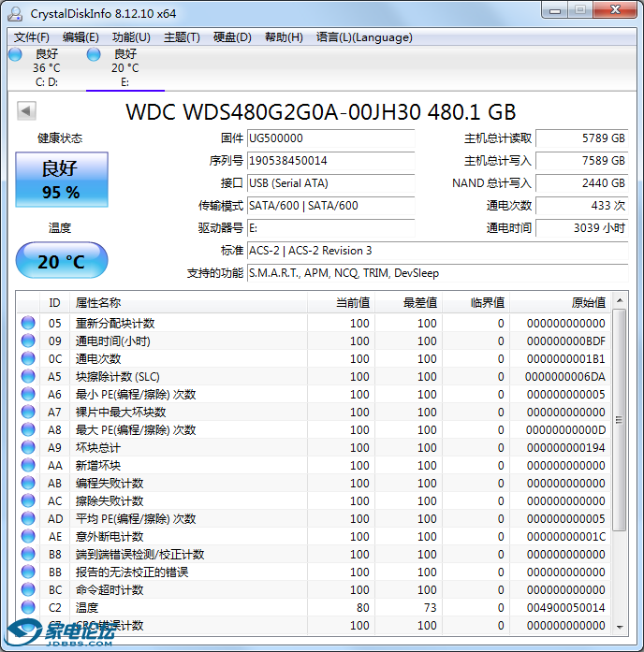Viewport: 644px width, 652px height.
Task: Click the scroll up arrow of attribute list
Action: 620,300
